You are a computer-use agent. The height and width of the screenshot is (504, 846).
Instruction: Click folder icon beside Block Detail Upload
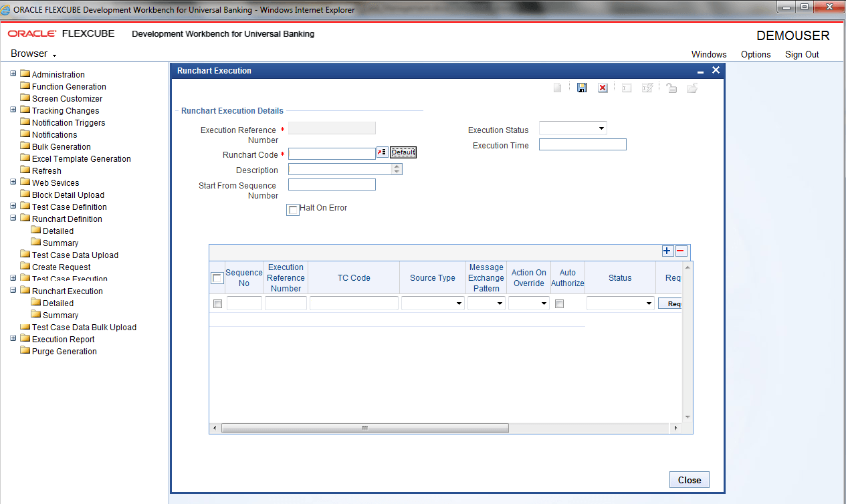[25, 195]
